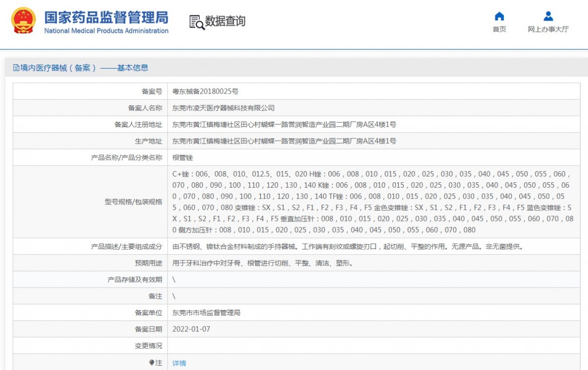Click the 产品描述/主要组成成分 label
This screenshot has width=588, height=370.
[x=126, y=247]
